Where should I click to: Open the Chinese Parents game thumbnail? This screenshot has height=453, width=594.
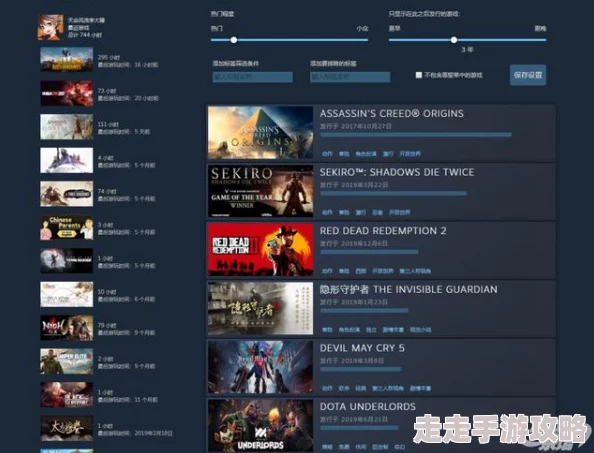pyautogui.click(x=67, y=228)
